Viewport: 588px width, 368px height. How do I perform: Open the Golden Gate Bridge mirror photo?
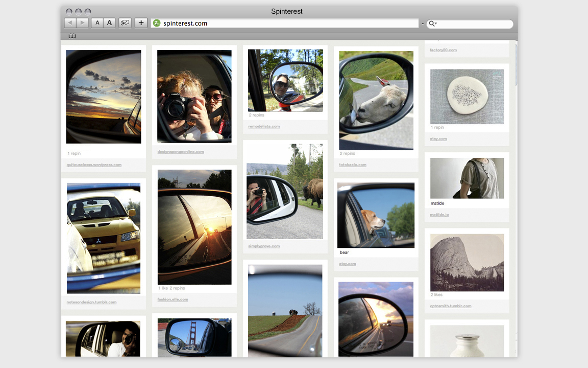coord(194,337)
